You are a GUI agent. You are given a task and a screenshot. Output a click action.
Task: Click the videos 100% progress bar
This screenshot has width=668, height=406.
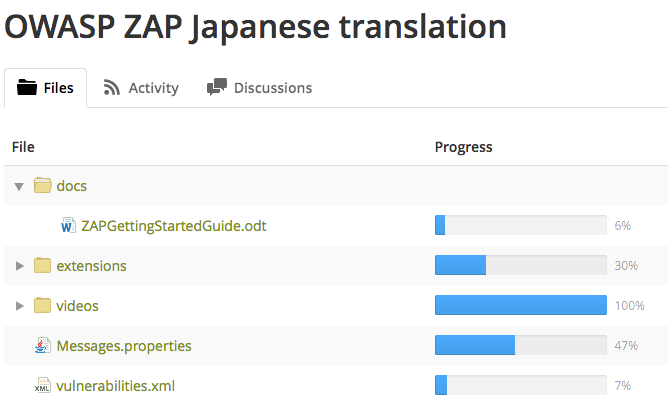tap(520, 305)
